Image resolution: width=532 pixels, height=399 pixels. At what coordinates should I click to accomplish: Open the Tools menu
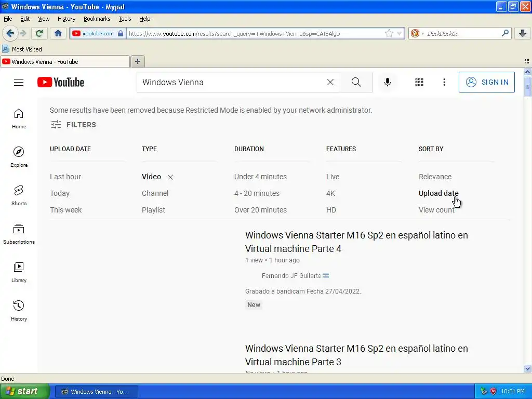pos(125,19)
